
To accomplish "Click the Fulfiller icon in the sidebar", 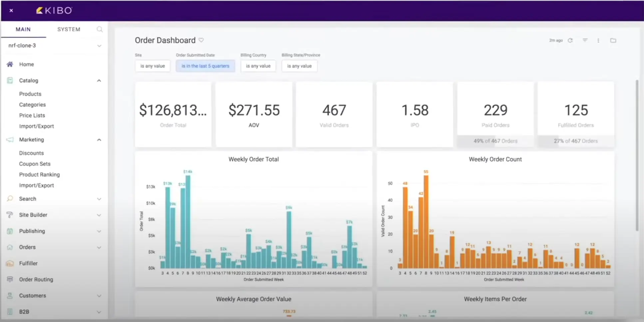I will (9, 263).
